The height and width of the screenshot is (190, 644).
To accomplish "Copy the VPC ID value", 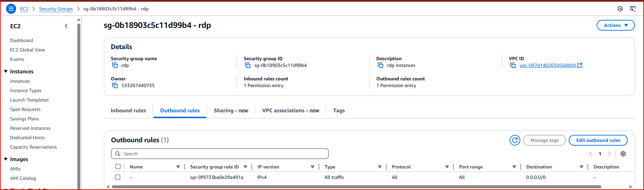I will [513, 65].
